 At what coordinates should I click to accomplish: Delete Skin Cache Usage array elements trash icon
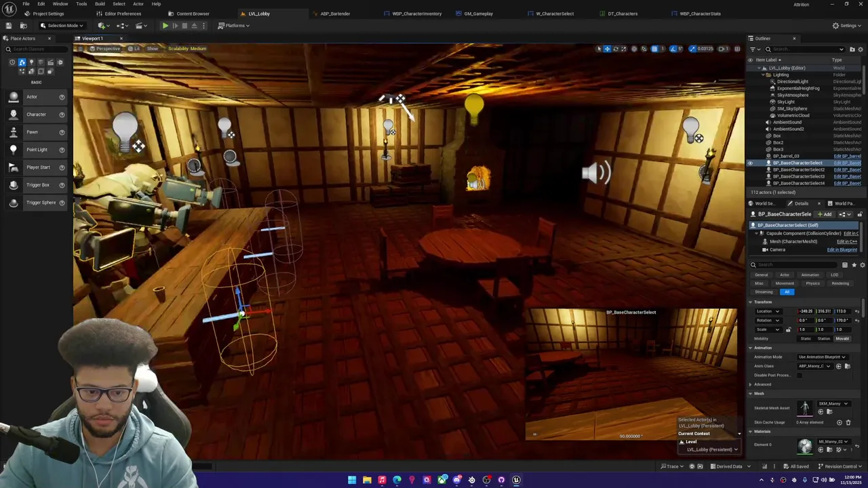click(x=848, y=422)
